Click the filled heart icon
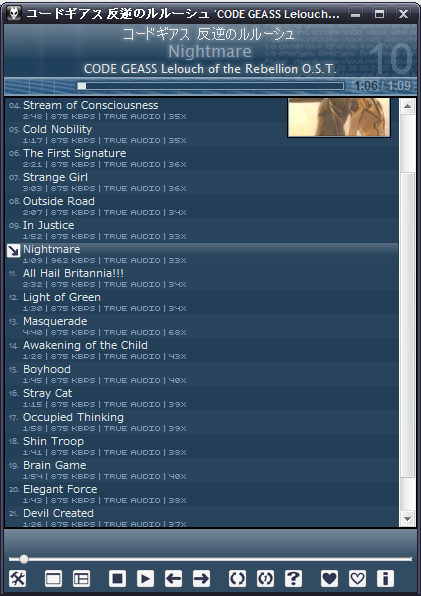The height and width of the screenshot is (596, 421). pos(329,579)
